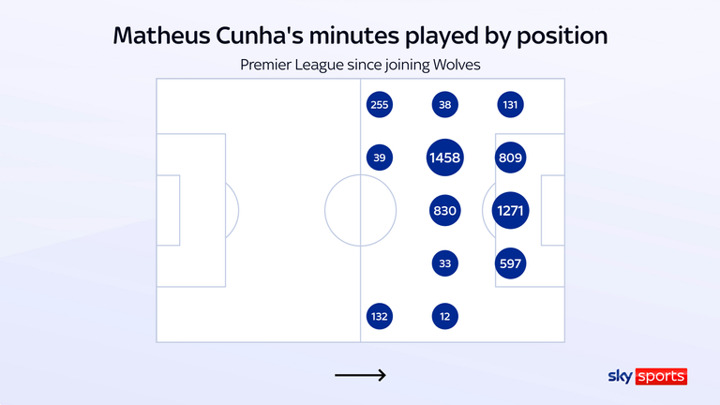Select the 830 minutes circle
This screenshot has height=405, width=720.
point(445,211)
